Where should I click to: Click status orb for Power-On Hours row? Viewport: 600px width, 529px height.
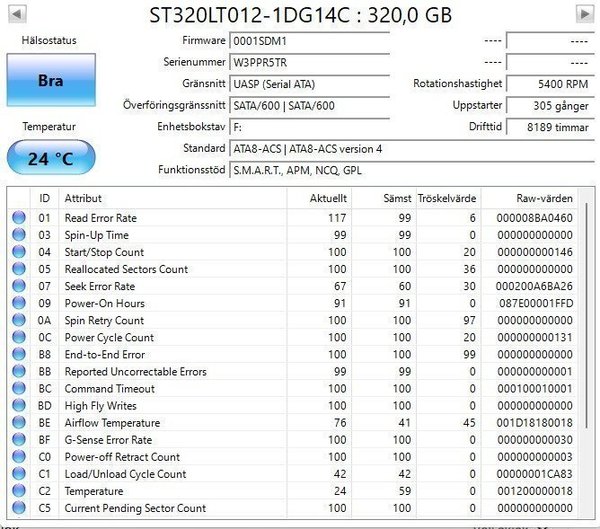[x=18, y=303]
